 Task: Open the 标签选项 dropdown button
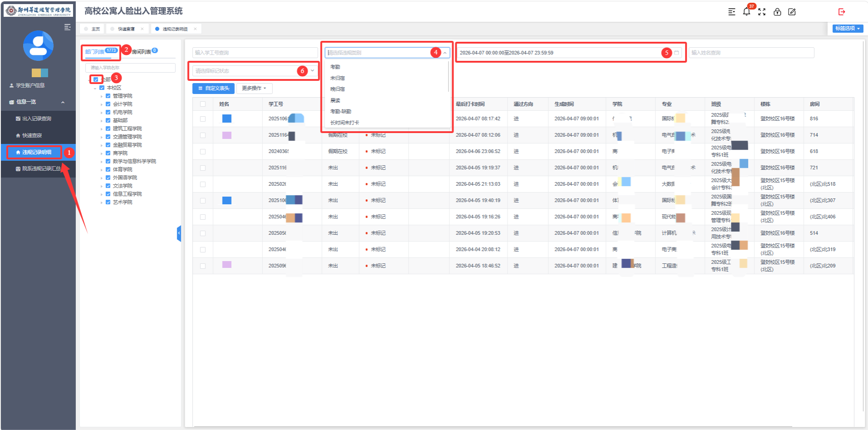tap(848, 28)
